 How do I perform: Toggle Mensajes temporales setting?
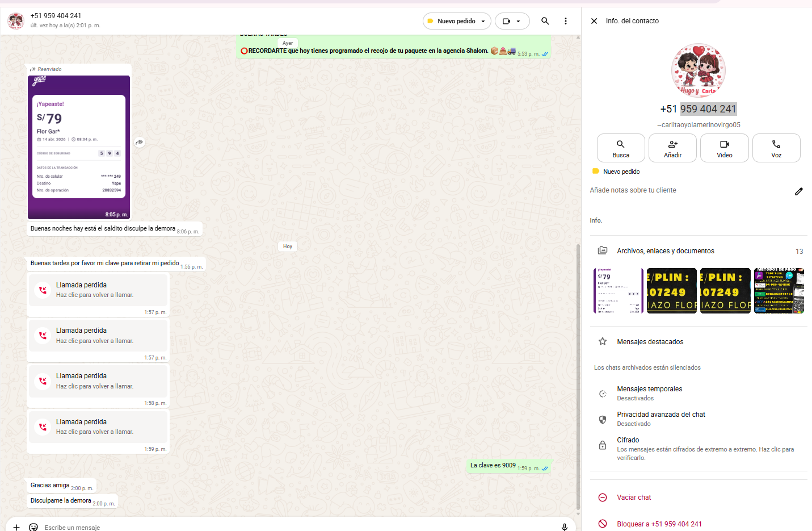[649, 393]
